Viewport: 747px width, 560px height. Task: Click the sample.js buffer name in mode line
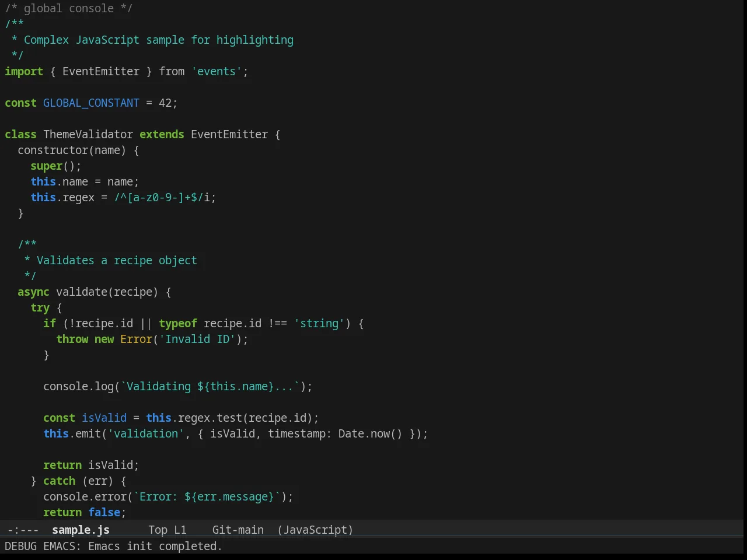pos(81,530)
